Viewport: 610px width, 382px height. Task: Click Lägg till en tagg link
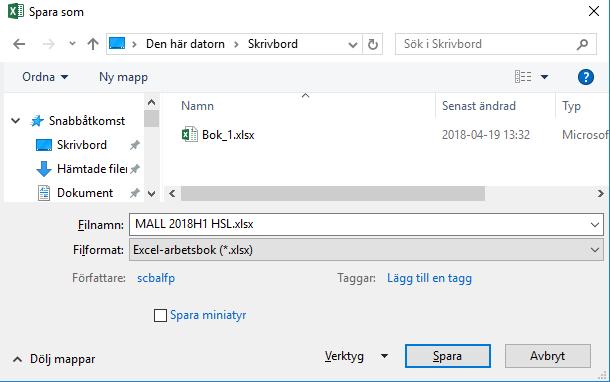(x=429, y=278)
